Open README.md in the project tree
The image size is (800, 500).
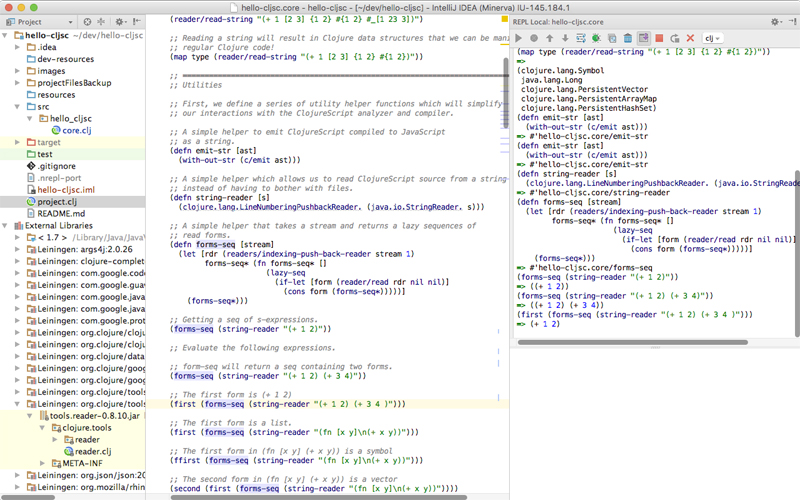coord(56,214)
